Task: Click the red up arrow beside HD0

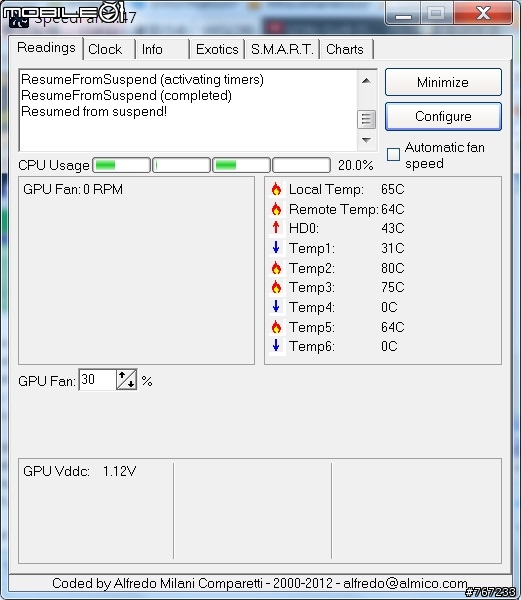Action: tap(276, 228)
